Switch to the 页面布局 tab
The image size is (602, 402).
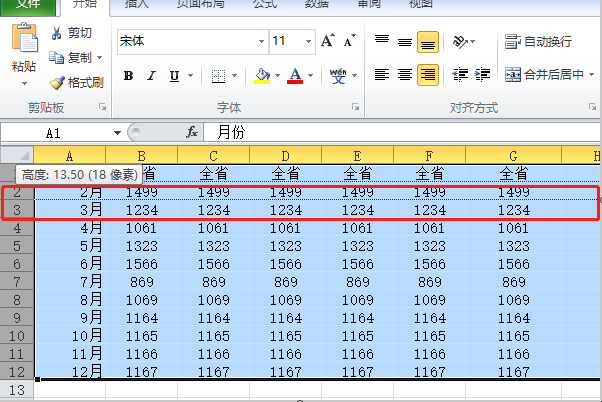tap(200, 5)
